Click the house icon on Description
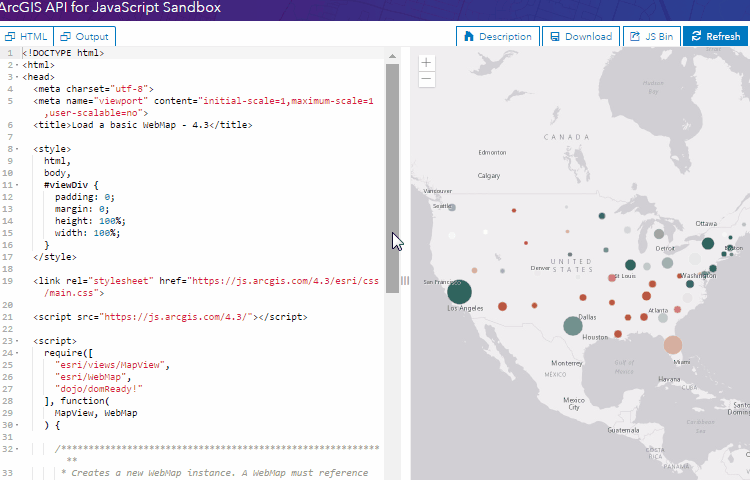This screenshot has width=750, height=480. [469, 36]
